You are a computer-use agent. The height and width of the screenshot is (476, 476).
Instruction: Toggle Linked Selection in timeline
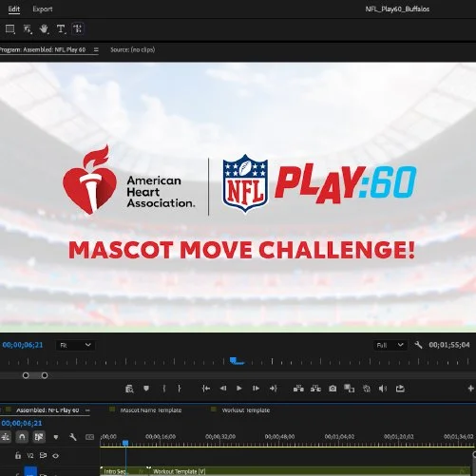39,437
